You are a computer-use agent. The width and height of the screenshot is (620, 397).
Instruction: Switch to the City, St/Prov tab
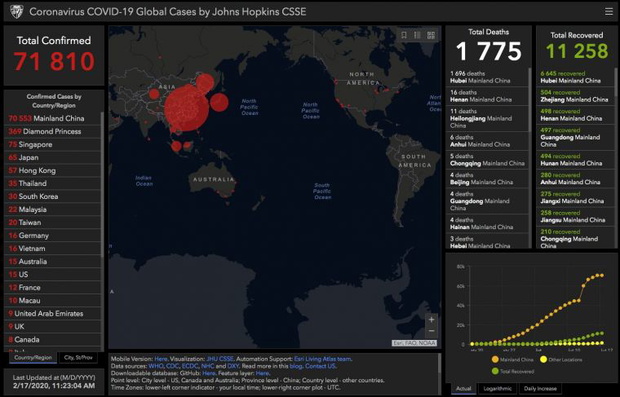point(78,357)
